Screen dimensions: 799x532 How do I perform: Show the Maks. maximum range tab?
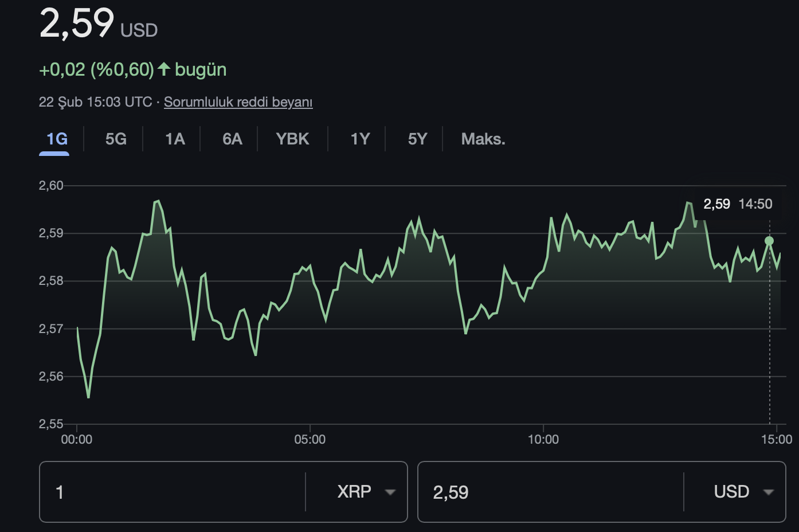coord(483,139)
